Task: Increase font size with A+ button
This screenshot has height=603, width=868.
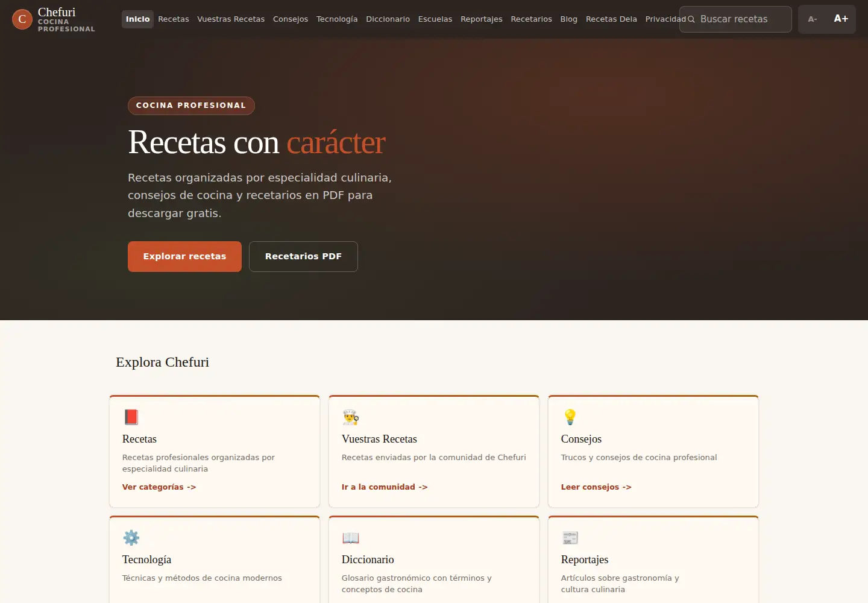Action: pyautogui.click(x=841, y=19)
